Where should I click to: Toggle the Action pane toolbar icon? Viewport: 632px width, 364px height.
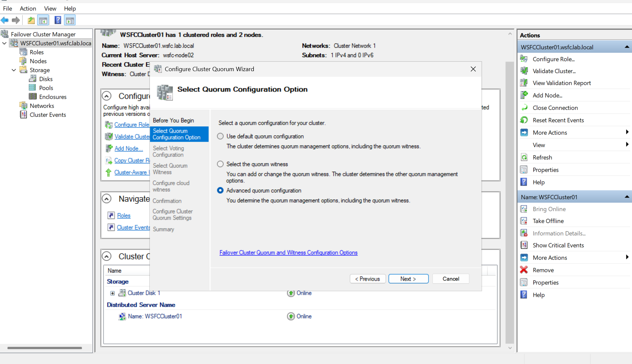(x=70, y=21)
